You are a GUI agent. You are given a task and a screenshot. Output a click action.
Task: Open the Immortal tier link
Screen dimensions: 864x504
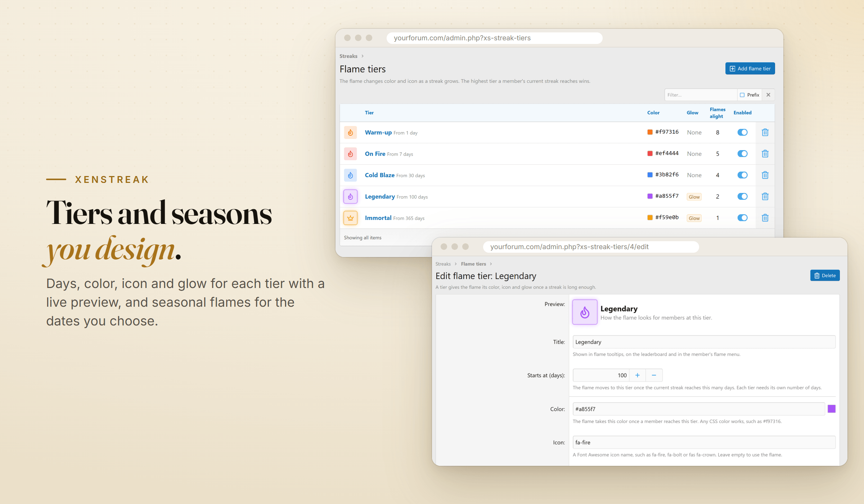coord(378,218)
